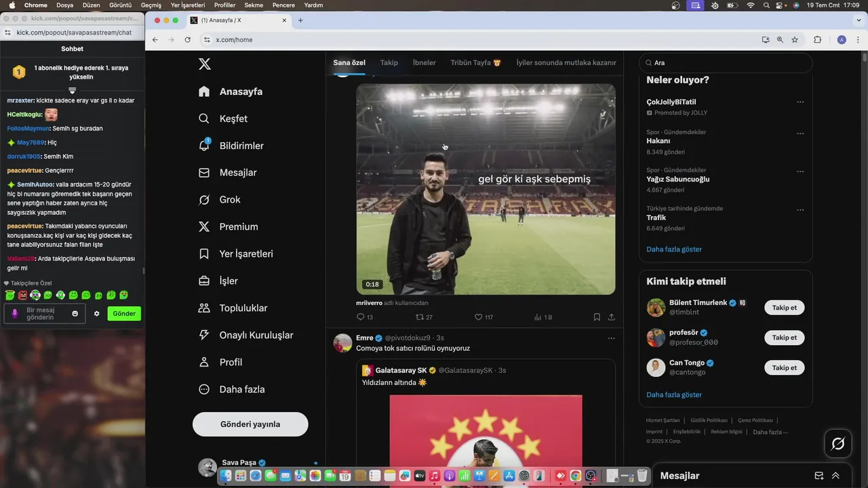The height and width of the screenshot is (488, 868).
Task: Reload the X page in Chrome
Action: (x=188, y=40)
